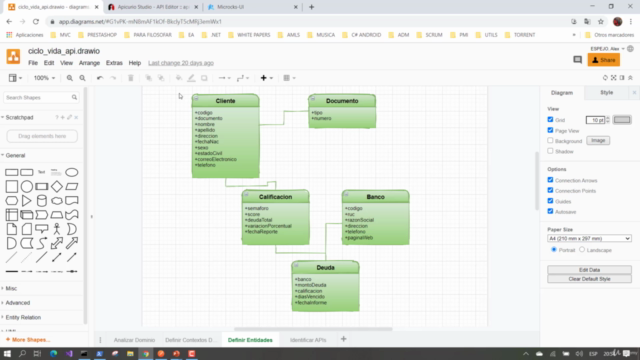640x360 pixels.
Task: Click the Edit Data button
Action: (x=589, y=270)
